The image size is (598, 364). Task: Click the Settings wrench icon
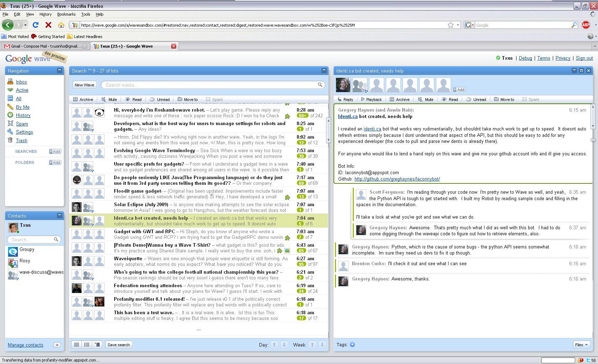point(10,132)
